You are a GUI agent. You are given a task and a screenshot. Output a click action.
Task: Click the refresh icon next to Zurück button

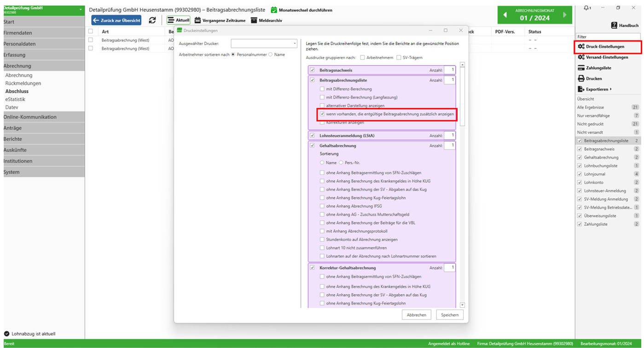[x=152, y=20]
